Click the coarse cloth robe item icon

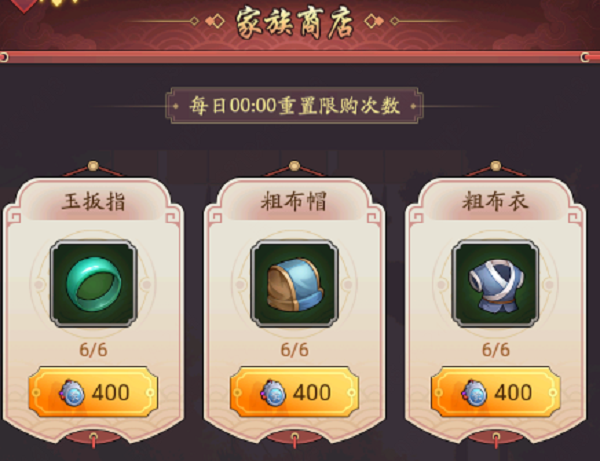click(x=496, y=283)
